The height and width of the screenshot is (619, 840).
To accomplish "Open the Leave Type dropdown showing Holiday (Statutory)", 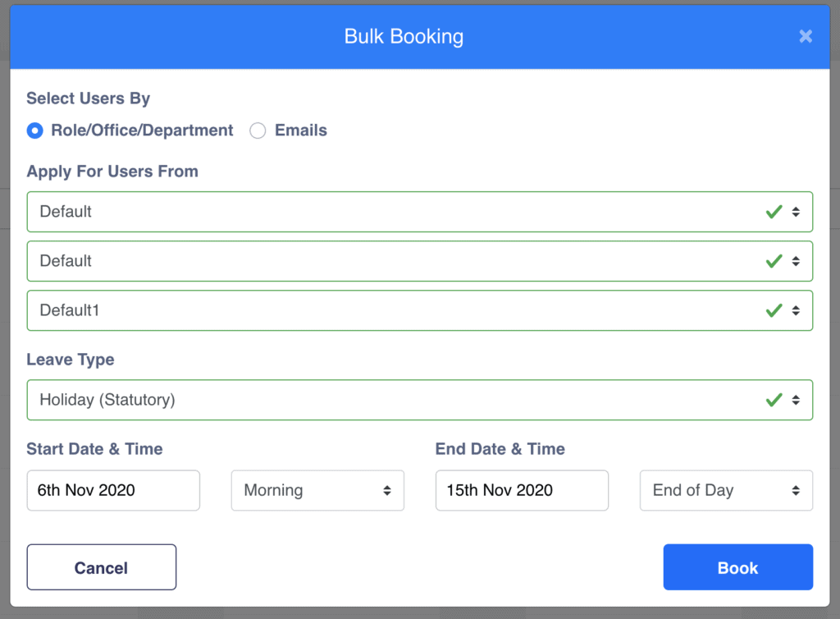I will (394, 400).
